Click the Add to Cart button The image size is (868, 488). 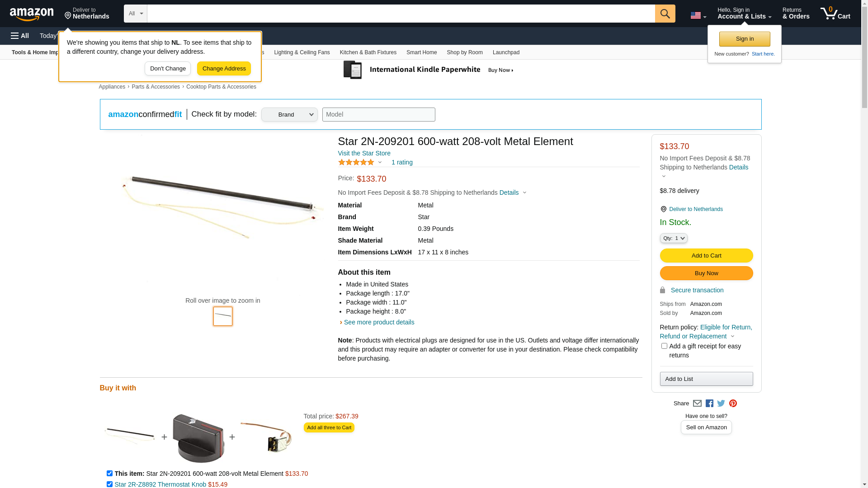point(706,256)
